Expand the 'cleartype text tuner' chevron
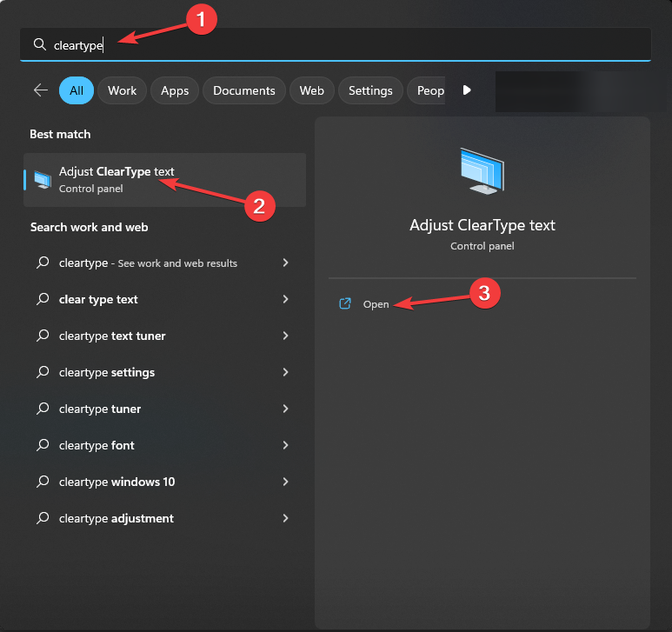 pyautogui.click(x=285, y=336)
